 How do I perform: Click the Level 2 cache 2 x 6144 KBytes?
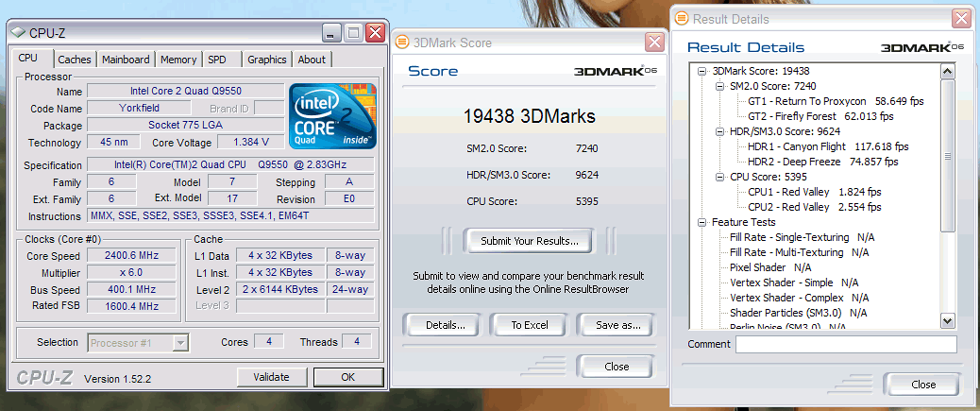pos(279,290)
